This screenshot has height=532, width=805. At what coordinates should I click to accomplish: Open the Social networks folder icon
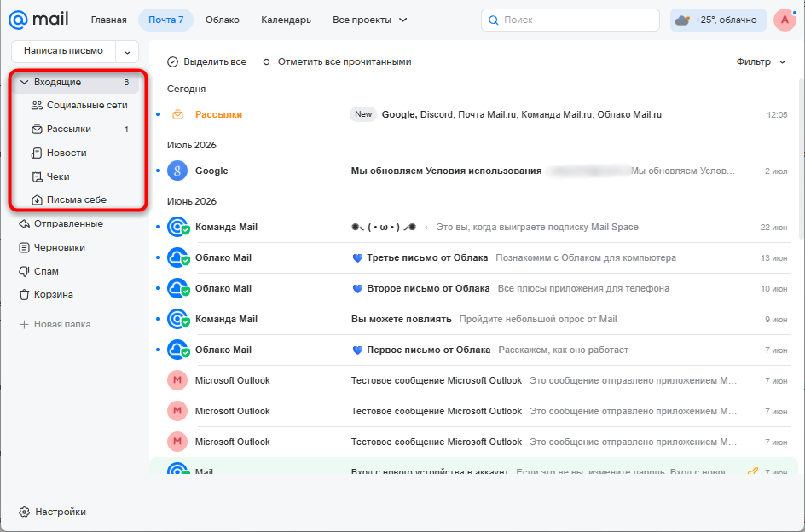[x=37, y=105]
